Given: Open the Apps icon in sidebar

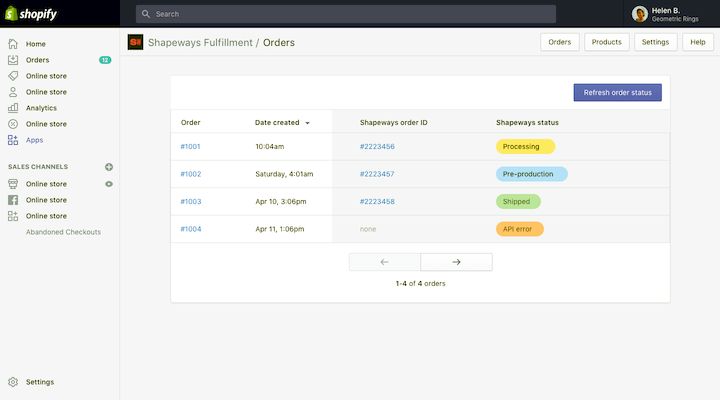Looking at the screenshot, I should pyautogui.click(x=13, y=140).
